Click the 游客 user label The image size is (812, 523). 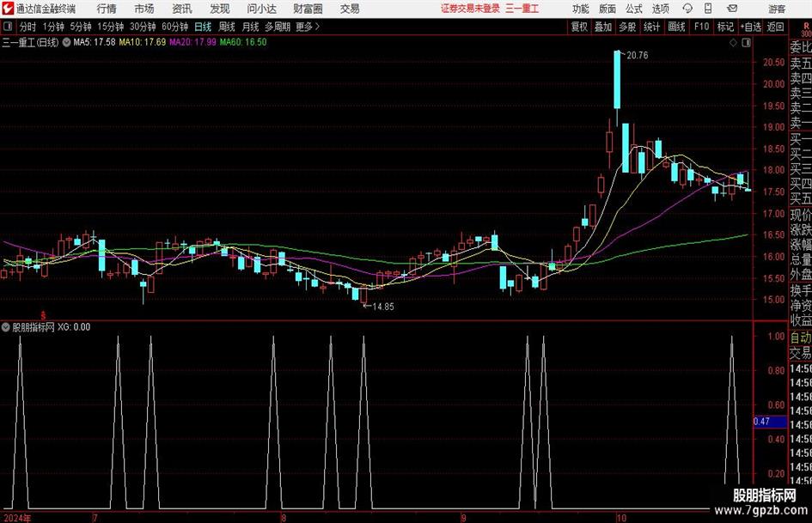coord(777,9)
